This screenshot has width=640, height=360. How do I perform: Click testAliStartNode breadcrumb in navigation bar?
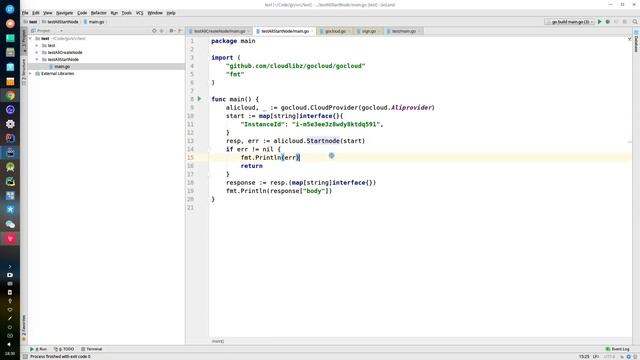pos(60,22)
